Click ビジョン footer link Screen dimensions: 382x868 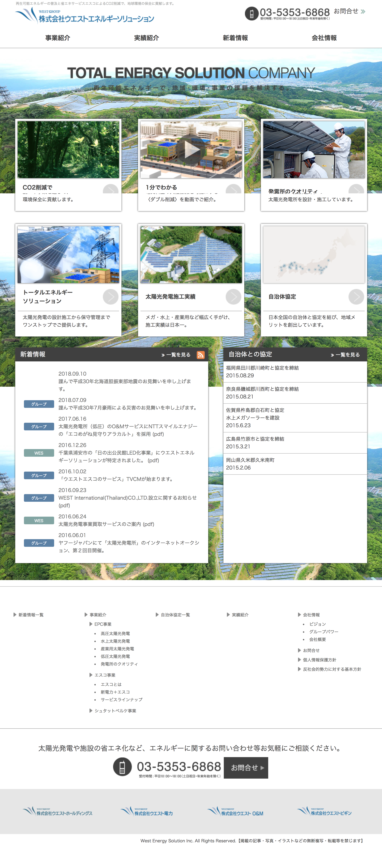pyautogui.click(x=317, y=624)
